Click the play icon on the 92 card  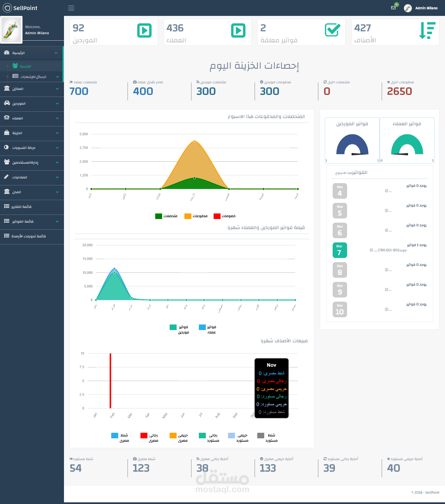point(144,30)
